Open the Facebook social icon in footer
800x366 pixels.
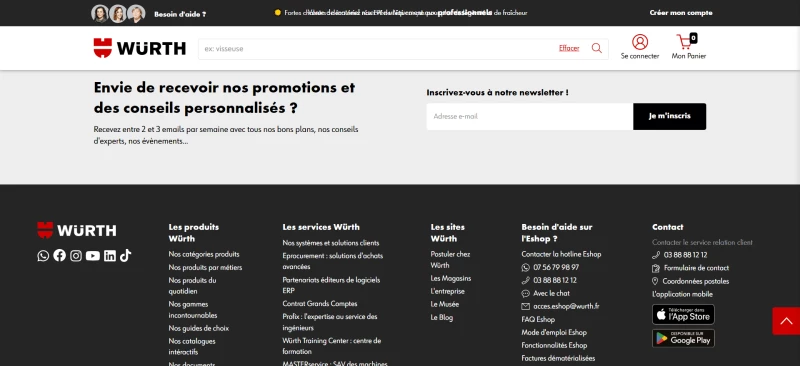(60, 255)
